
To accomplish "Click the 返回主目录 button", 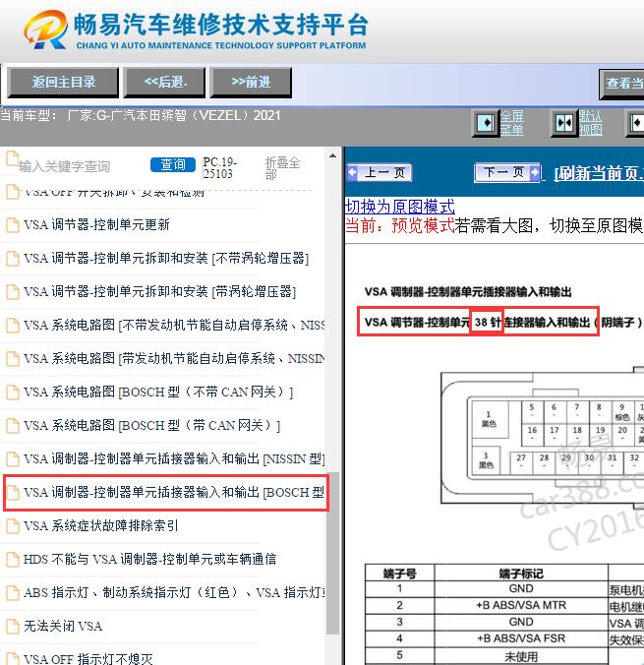I will [63, 83].
